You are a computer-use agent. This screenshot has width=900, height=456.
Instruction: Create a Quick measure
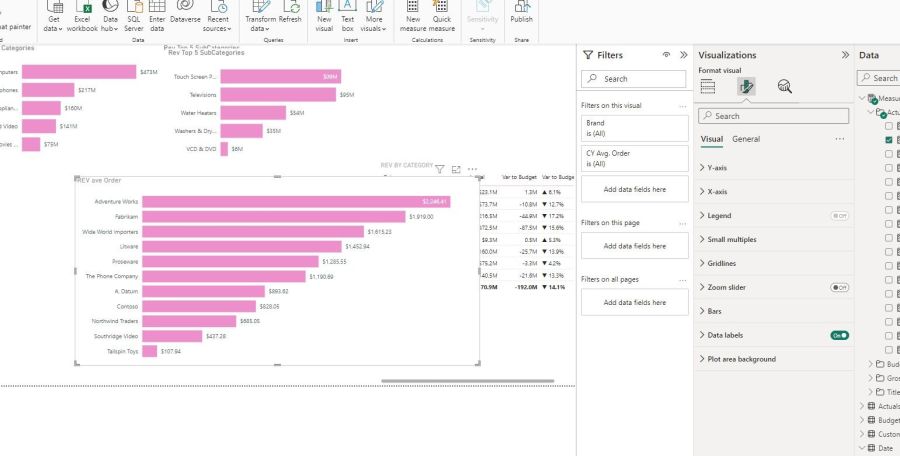pyautogui.click(x=441, y=16)
